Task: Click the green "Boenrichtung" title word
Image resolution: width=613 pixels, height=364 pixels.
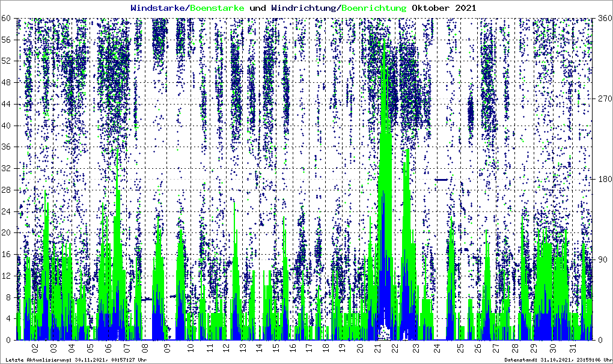Action: pyautogui.click(x=374, y=8)
